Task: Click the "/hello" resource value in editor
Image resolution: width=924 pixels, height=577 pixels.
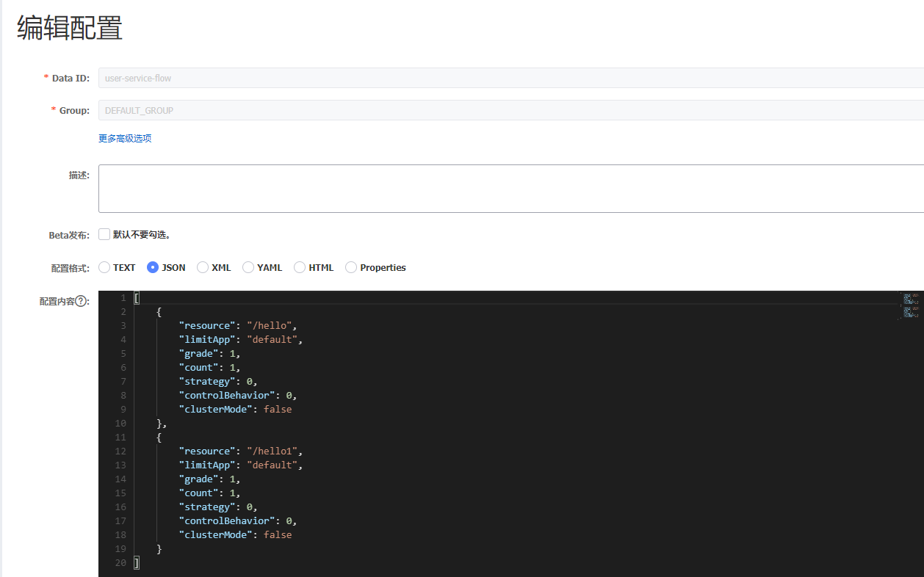Action: coord(271,325)
